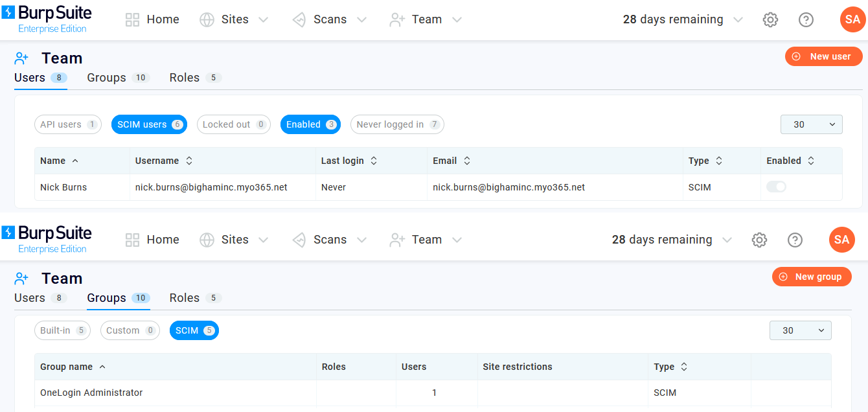This screenshot has height=412, width=868.
Task: Open page-size dropdown beside Never logged in filter
Action: tap(811, 124)
